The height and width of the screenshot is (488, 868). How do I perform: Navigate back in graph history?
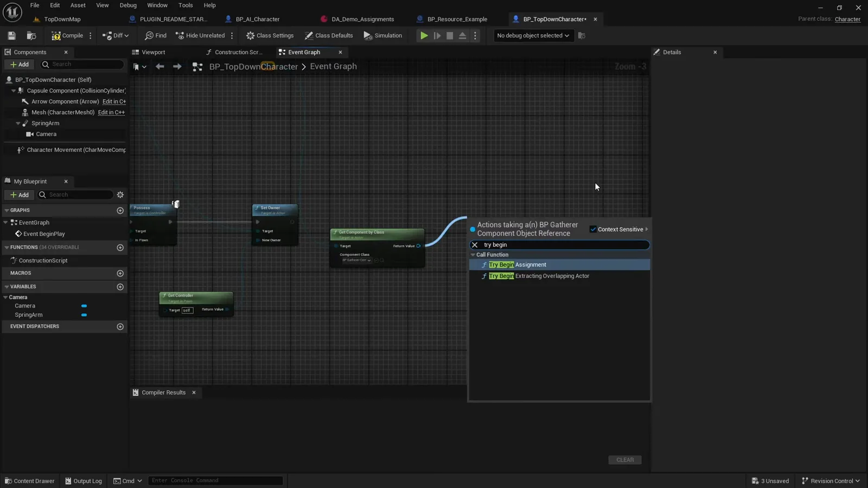(x=159, y=67)
